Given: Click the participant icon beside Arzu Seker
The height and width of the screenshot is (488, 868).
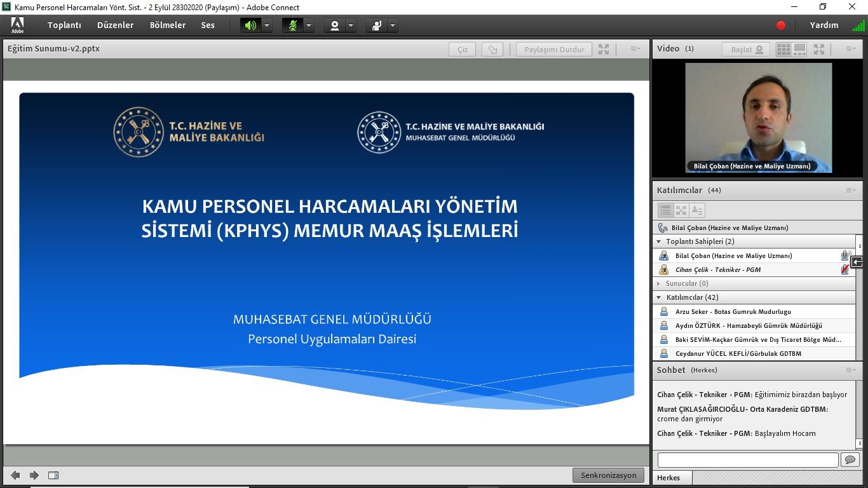Looking at the screenshot, I should tap(664, 312).
